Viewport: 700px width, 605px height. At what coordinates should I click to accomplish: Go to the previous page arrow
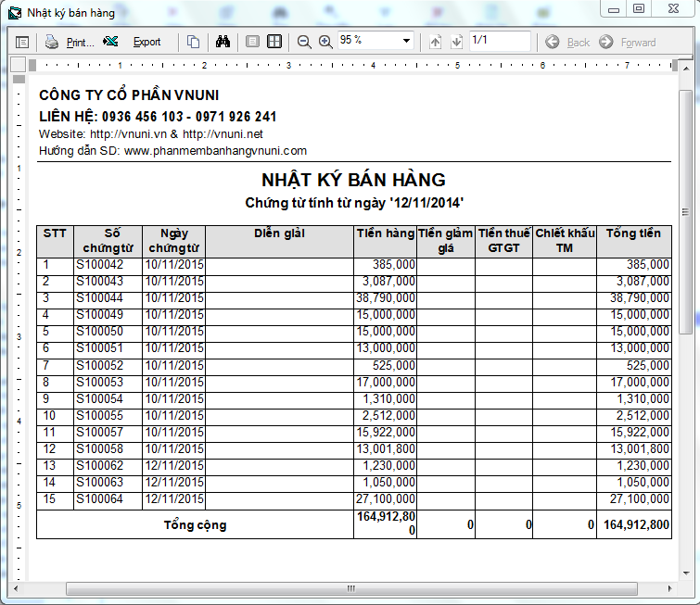436,42
